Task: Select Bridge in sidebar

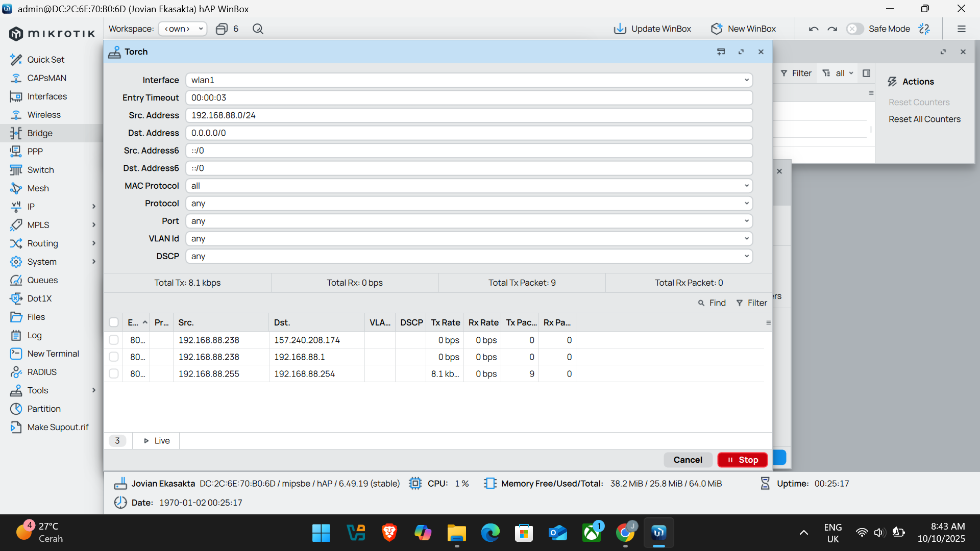Action: pyautogui.click(x=40, y=133)
